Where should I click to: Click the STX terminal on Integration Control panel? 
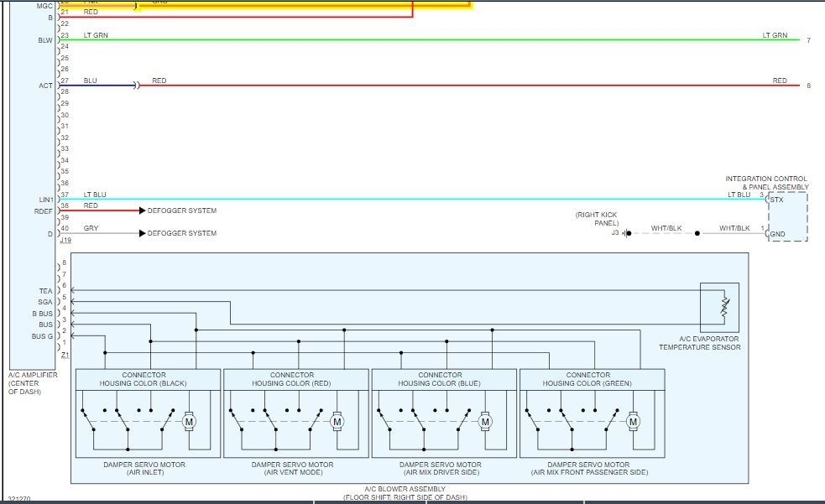[776, 200]
